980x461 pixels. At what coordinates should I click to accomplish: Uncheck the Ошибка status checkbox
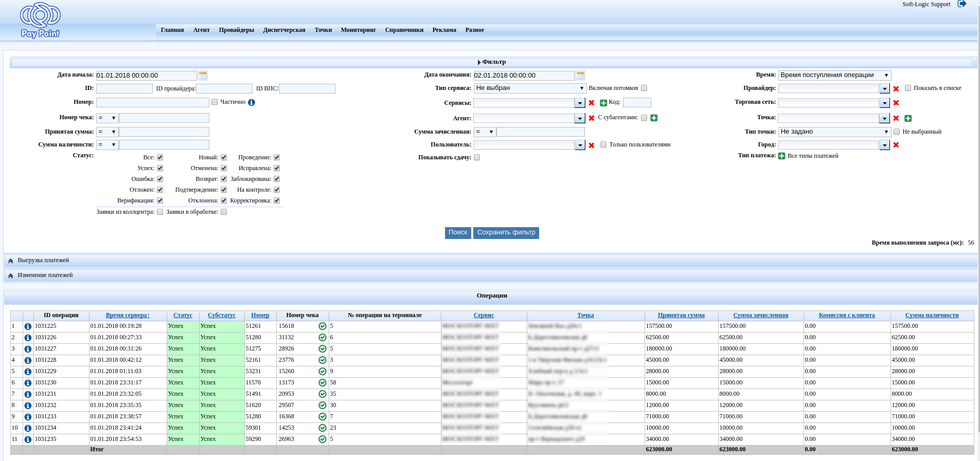click(160, 179)
